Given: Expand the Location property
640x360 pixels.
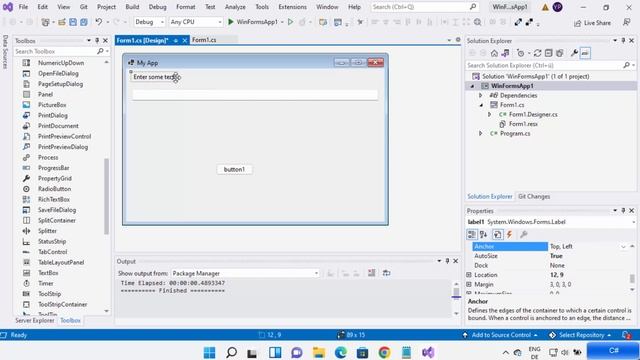Looking at the screenshot, I should click(x=469, y=275).
